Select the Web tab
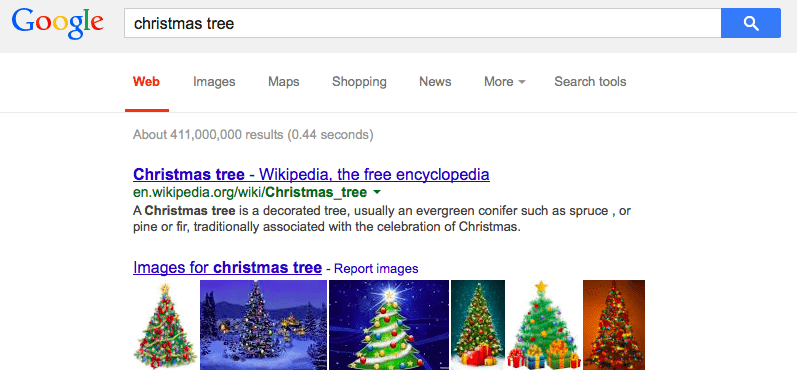This screenshot has height=379, width=797. (146, 82)
